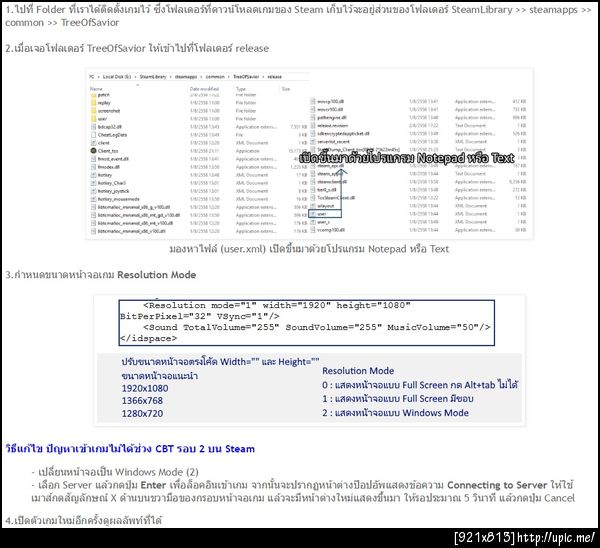The height and width of the screenshot is (548, 600).
Task: Select the fmodex.dll file icon
Action: pyautogui.click(x=93, y=167)
